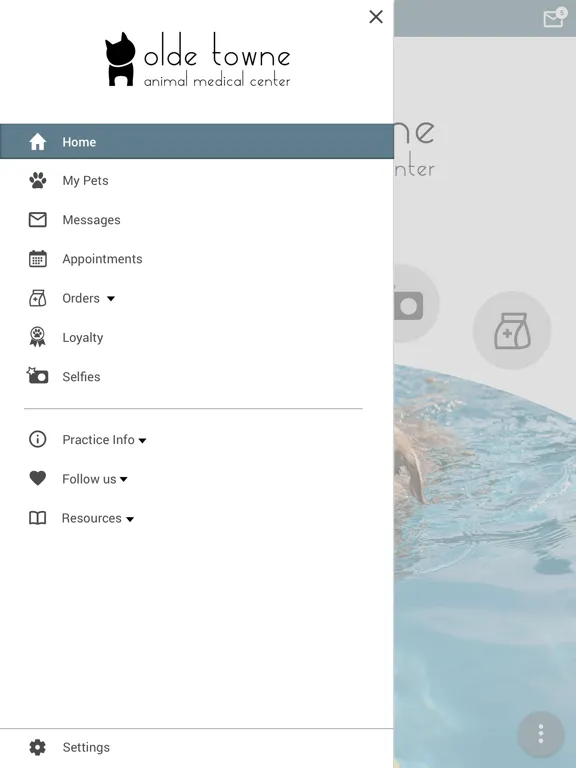This screenshot has height=768, width=576.
Task: Expand the Follow us dropdown arrow
Action: pyautogui.click(x=123, y=480)
